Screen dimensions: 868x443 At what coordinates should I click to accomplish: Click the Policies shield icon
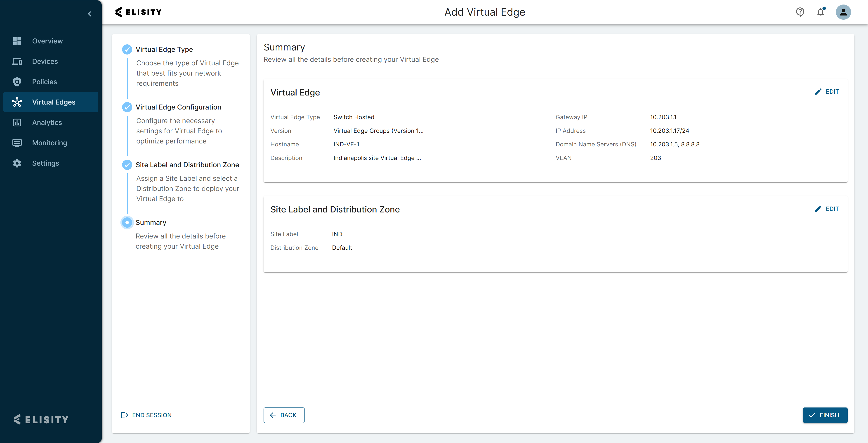coord(17,82)
